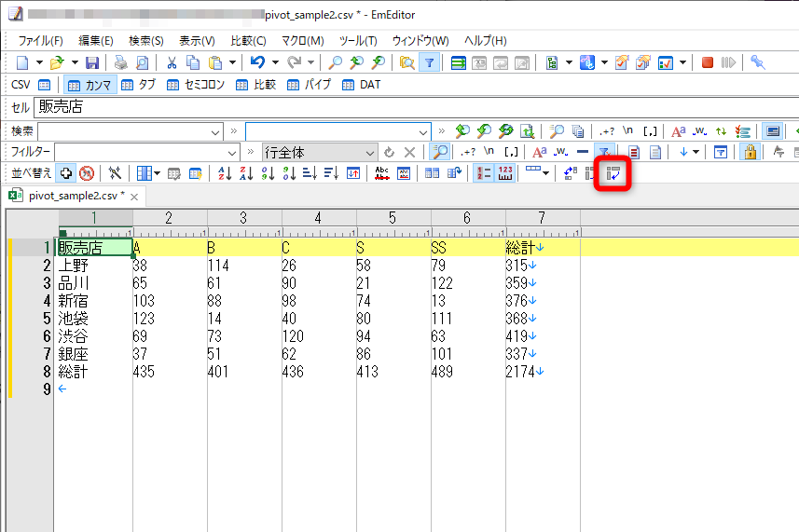Screen dimensions: 799x532
Task: Stop macro with red square icon
Action: [708, 62]
